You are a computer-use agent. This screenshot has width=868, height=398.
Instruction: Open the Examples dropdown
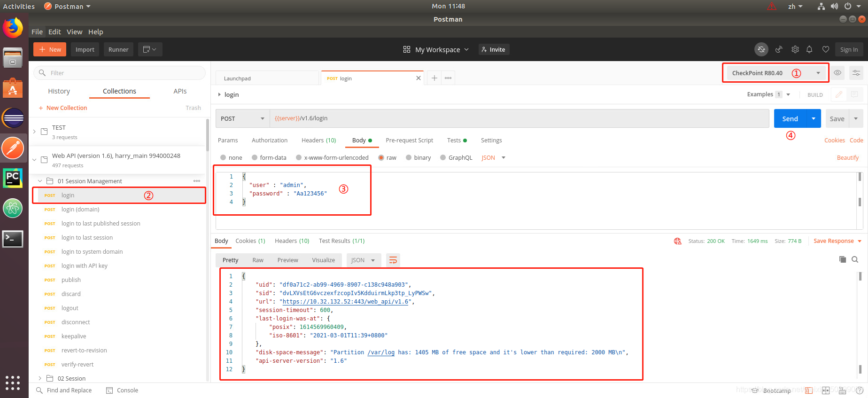coord(769,94)
